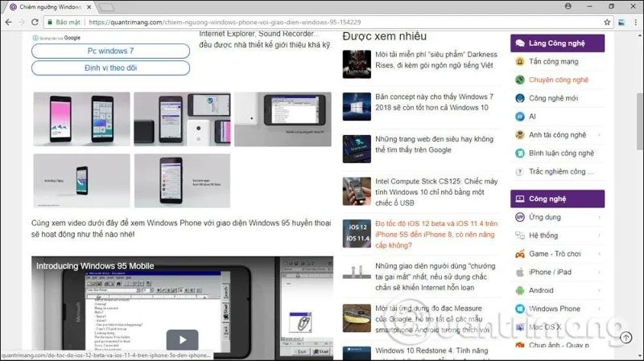Open the landscape phone showing Word image

[283, 119]
